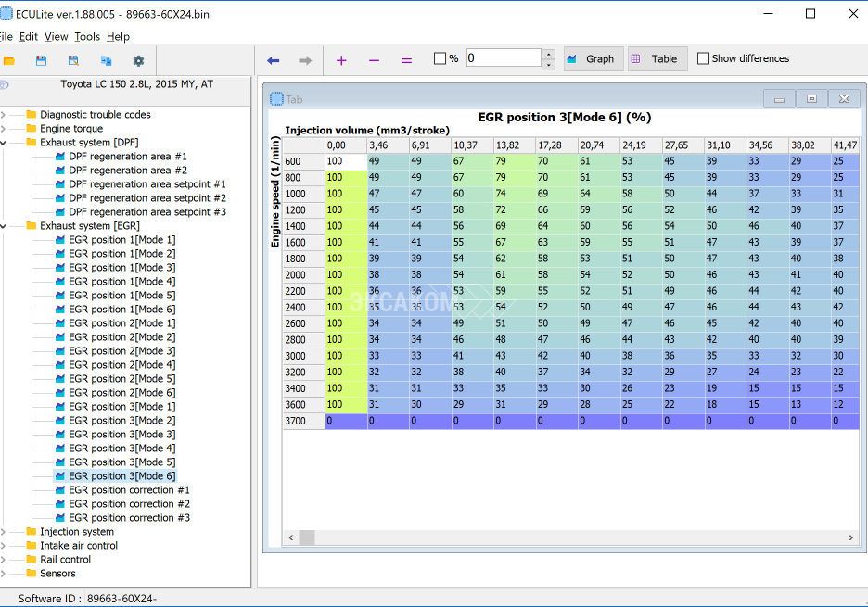The height and width of the screenshot is (607, 868).
Task: Open the Tools menu
Action: click(87, 36)
